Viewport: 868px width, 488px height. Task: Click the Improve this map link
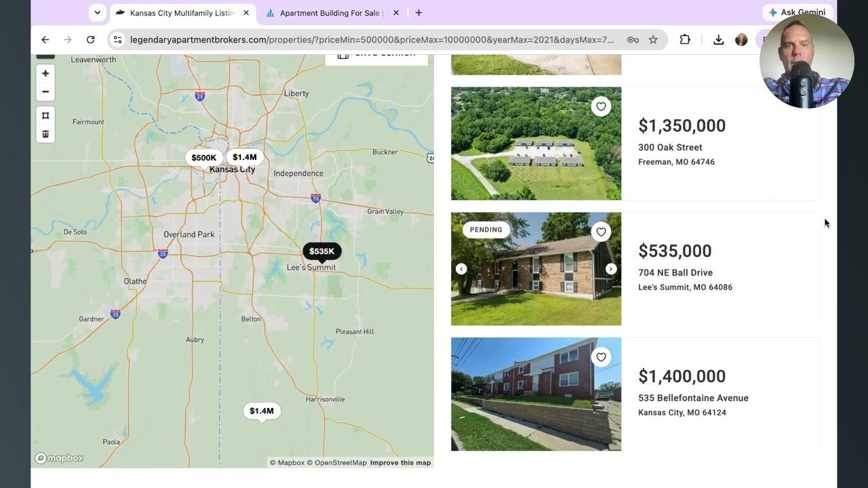pos(400,463)
